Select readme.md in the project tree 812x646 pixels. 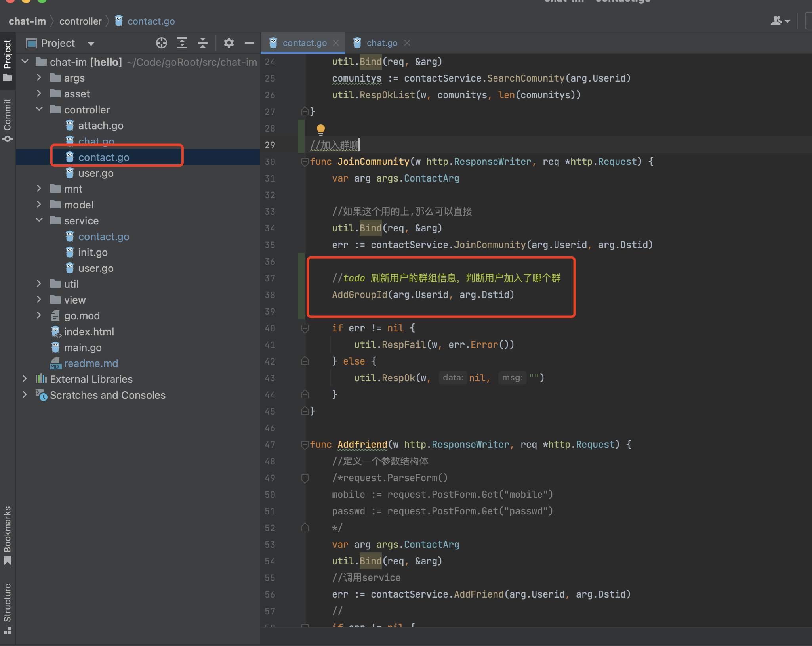point(91,363)
